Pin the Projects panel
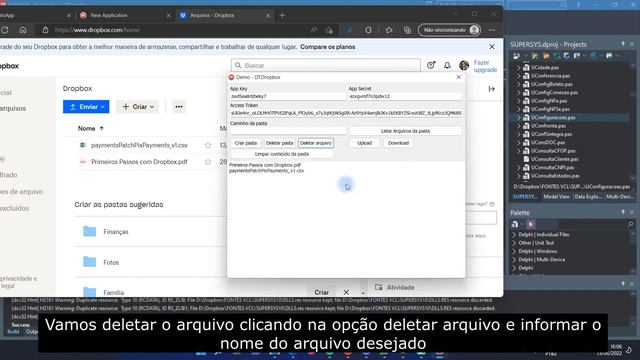 click(623, 44)
